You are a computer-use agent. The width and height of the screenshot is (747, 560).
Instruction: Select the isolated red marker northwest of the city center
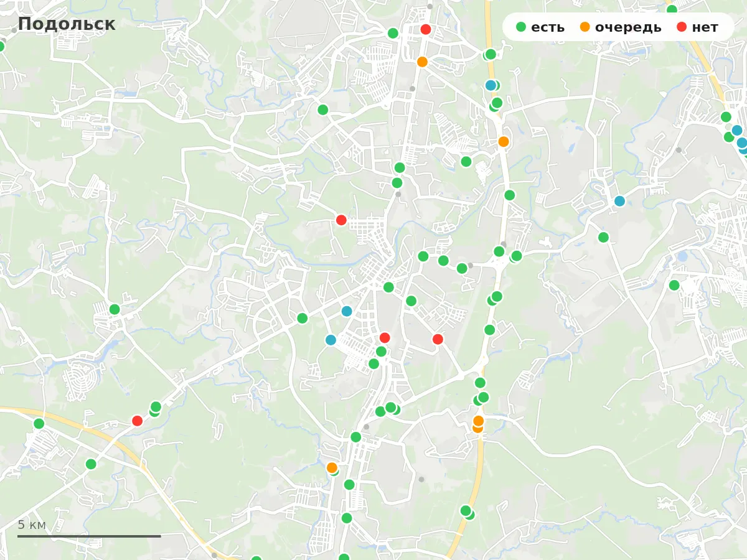coord(341,220)
